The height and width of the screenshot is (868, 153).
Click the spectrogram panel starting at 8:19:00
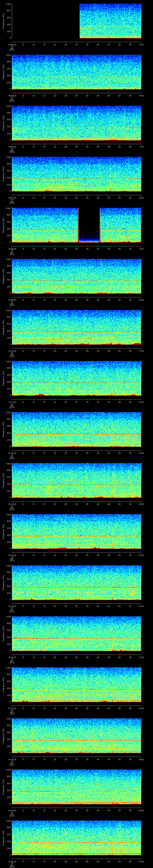(77, 787)
